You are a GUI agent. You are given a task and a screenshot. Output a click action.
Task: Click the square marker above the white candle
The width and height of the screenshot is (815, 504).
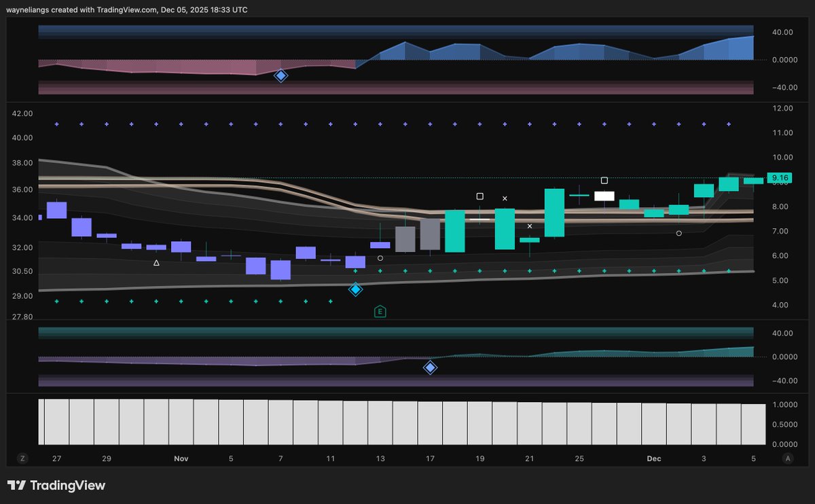pos(604,180)
